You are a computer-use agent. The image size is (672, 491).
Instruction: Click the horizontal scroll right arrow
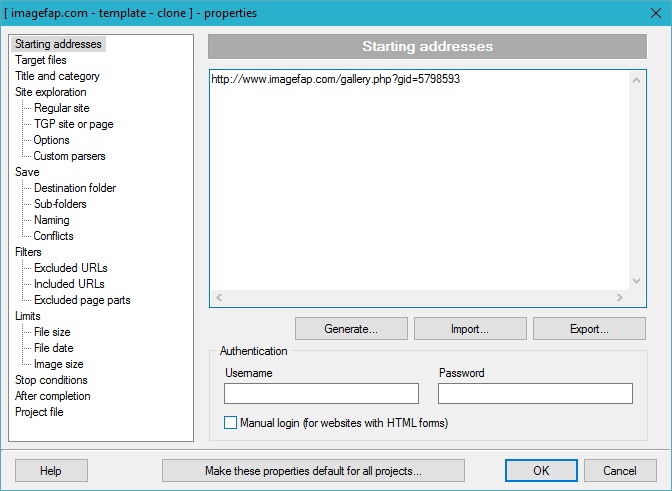point(620,297)
